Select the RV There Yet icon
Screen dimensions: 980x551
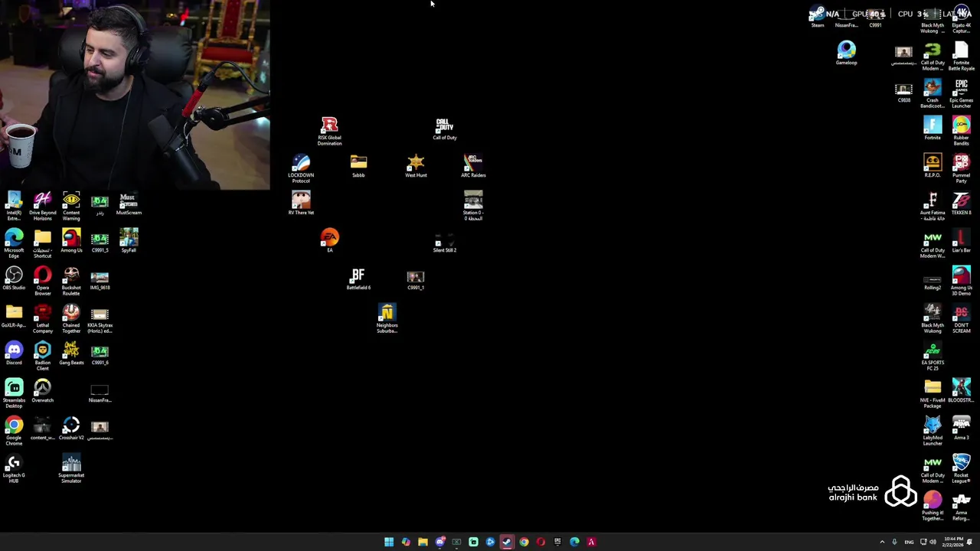[x=301, y=204]
